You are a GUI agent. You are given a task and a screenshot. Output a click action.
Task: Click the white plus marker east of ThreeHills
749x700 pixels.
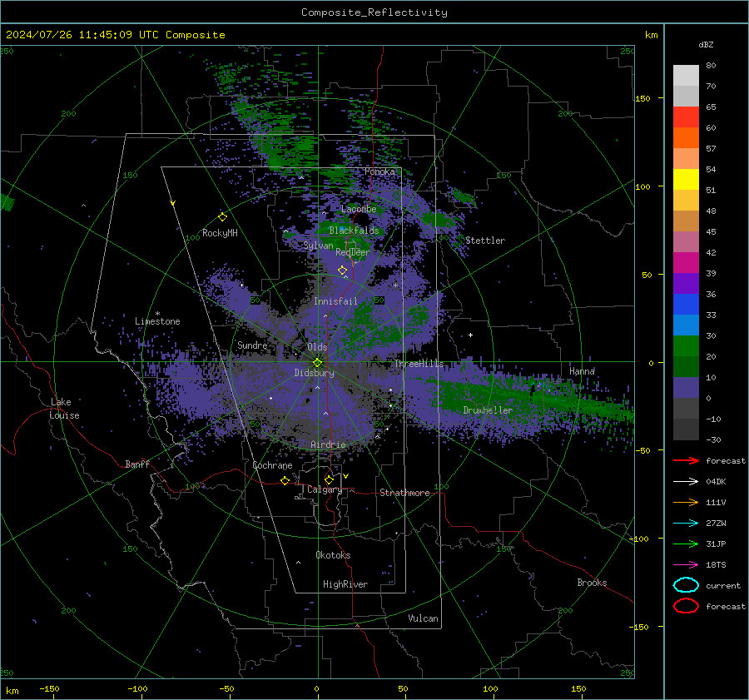click(x=470, y=335)
